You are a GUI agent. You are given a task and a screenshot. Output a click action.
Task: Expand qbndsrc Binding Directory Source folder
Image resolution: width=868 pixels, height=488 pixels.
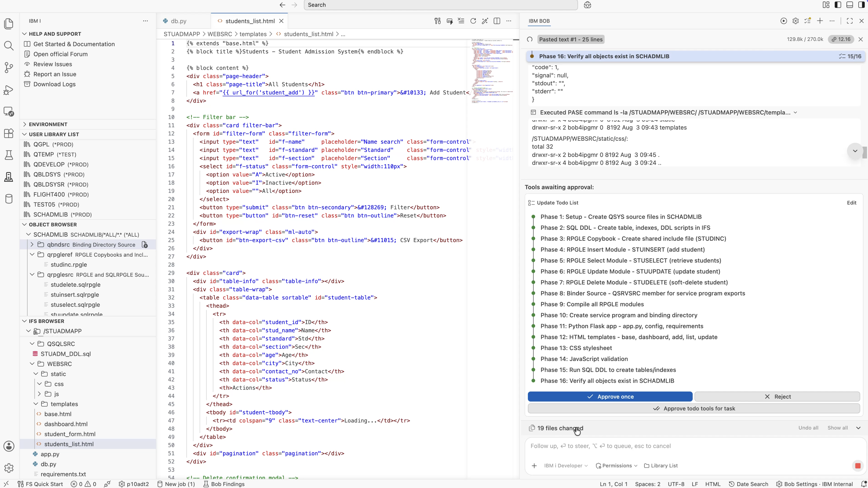(32, 245)
